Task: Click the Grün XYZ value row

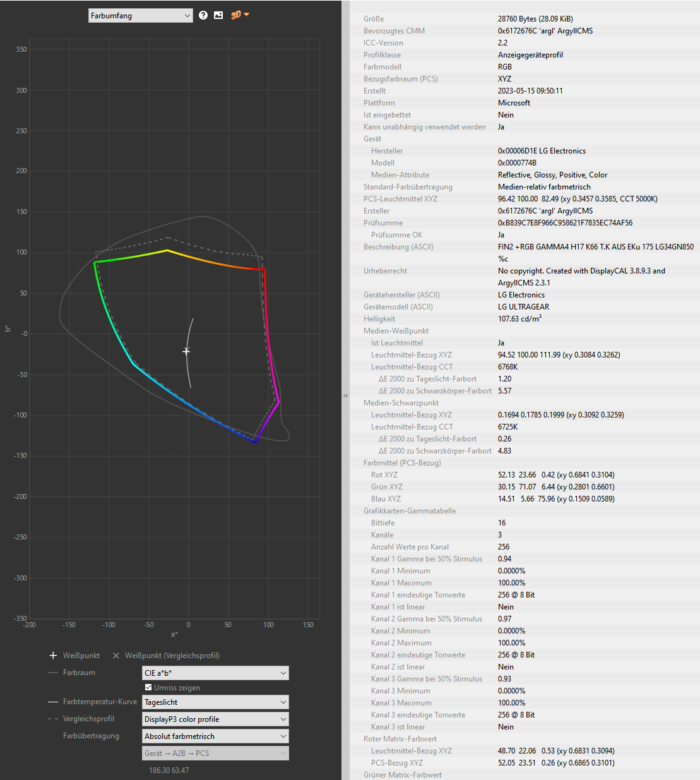Action: pos(556,487)
